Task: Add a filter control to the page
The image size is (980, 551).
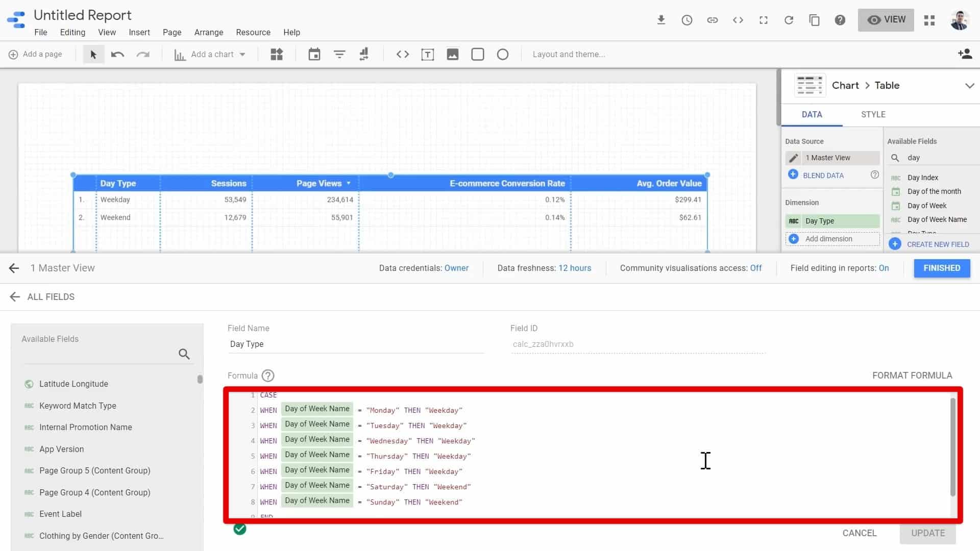Action: 339,54
